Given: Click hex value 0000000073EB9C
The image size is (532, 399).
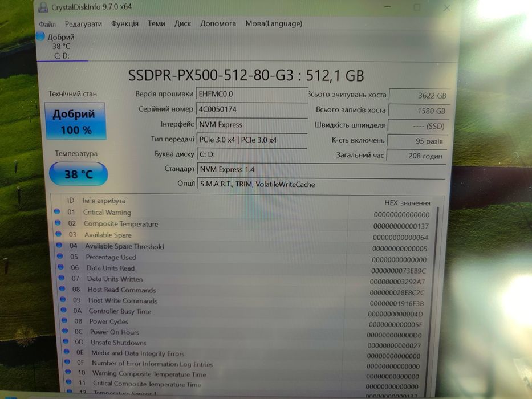Looking at the screenshot, I should [x=399, y=271].
